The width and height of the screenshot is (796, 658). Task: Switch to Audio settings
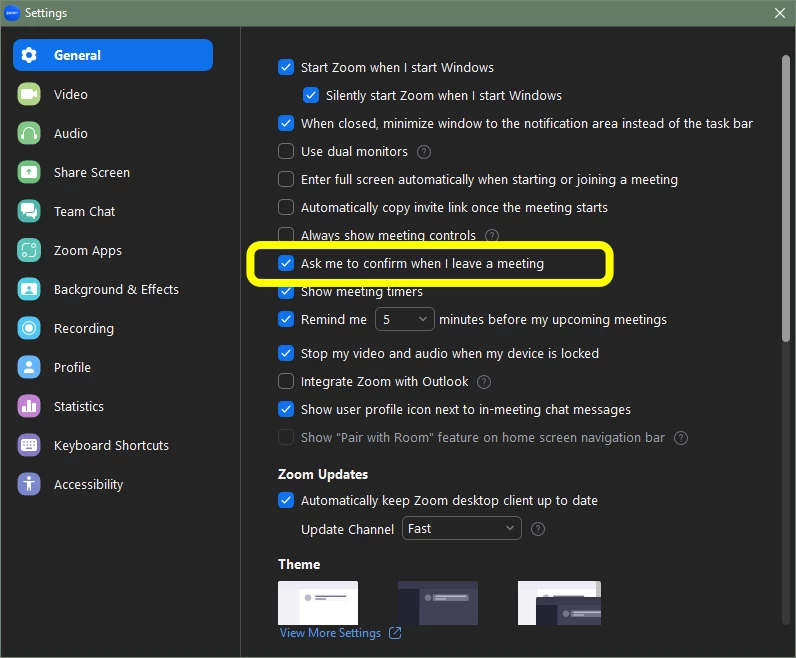point(113,134)
